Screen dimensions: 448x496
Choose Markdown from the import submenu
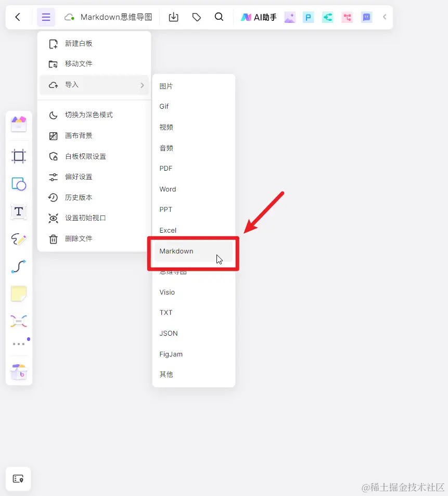176,251
